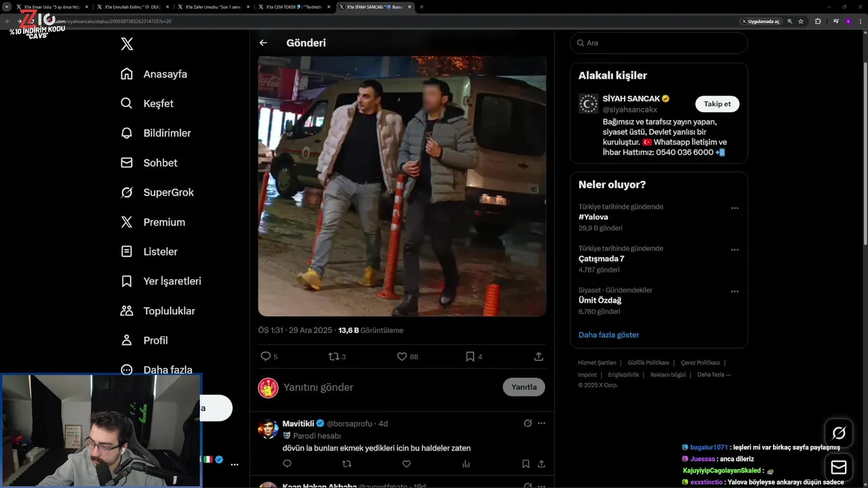The width and height of the screenshot is (868, 488).
Task: Open the more options for Çatışmada 7 trend
Action: pos(734,250)
